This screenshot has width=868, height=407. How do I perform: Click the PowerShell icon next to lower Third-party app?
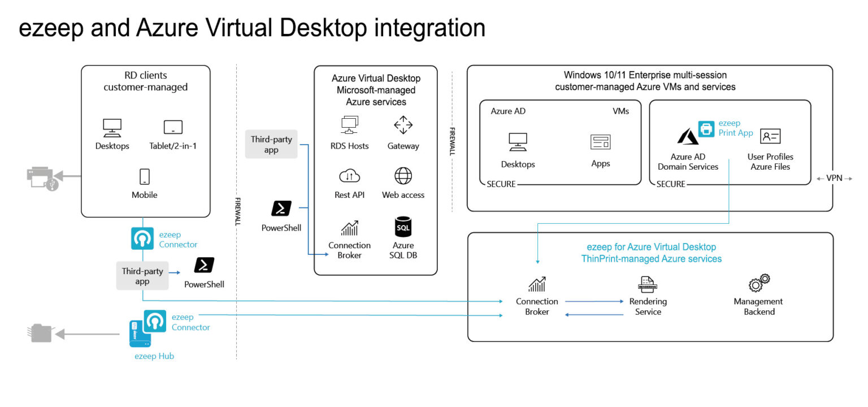[x=204, y=265]
